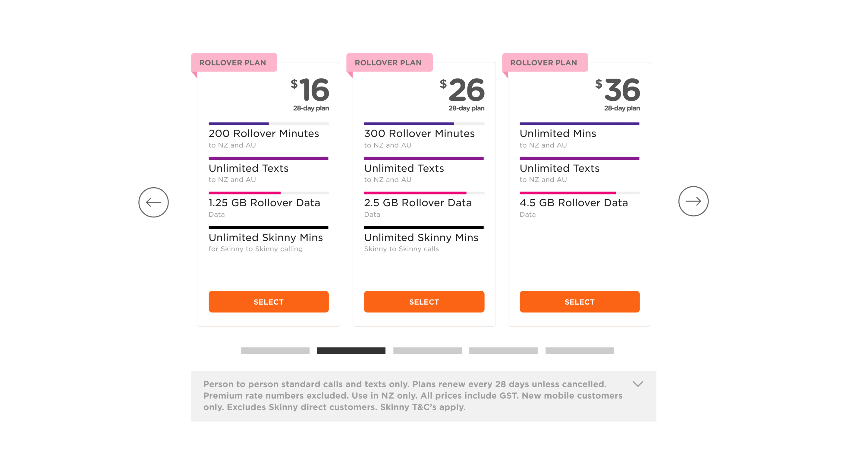Select the $16 rollover plan
Viewport: 868px width, 456px height.
pos(269,302)
